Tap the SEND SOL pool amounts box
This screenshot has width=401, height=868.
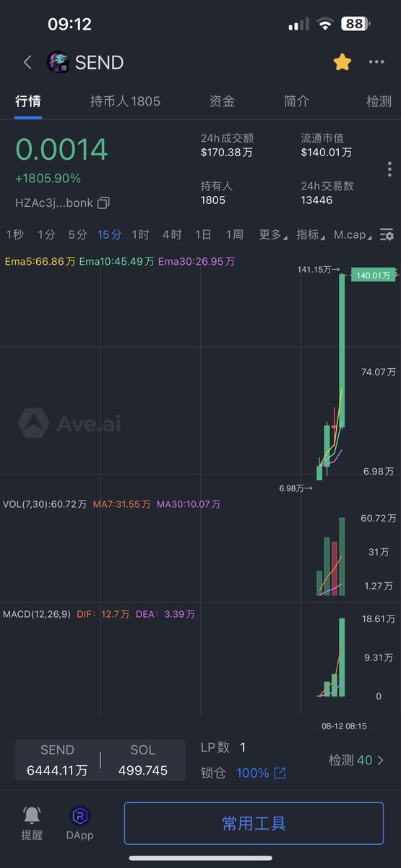coord(100,760)
